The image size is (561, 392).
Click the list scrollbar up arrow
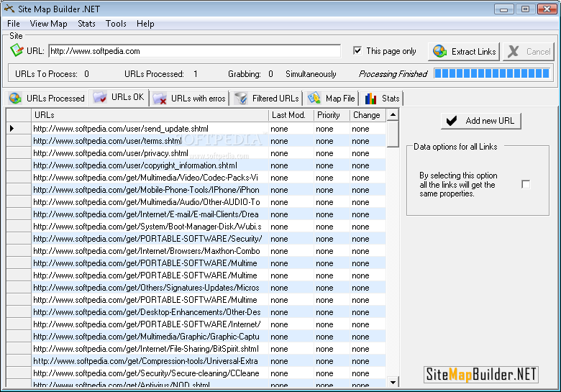(393, 115)
